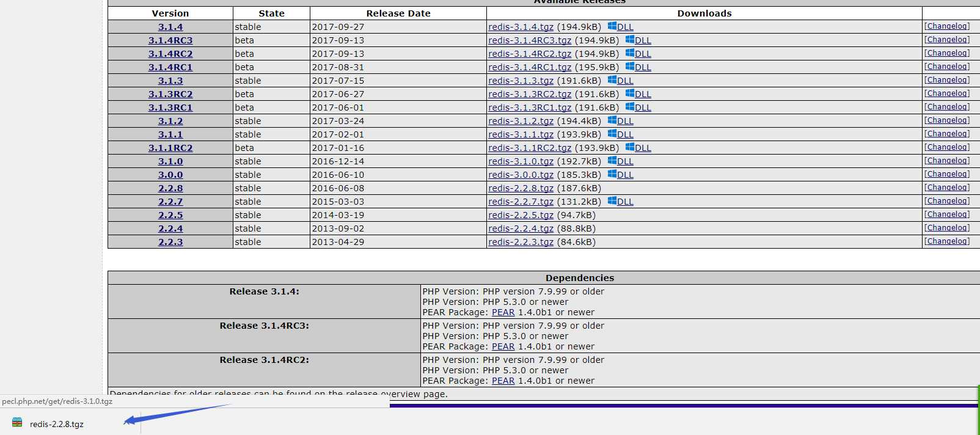Screen dimensions: 980x435
Task: Open version 3.1.1RC2 release page
Action: click(x=170, y=148)
